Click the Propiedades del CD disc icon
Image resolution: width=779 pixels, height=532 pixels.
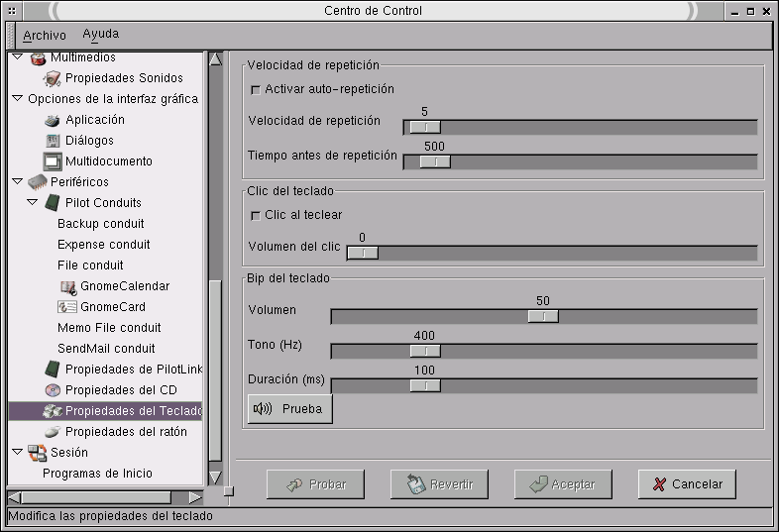[53, 390]
